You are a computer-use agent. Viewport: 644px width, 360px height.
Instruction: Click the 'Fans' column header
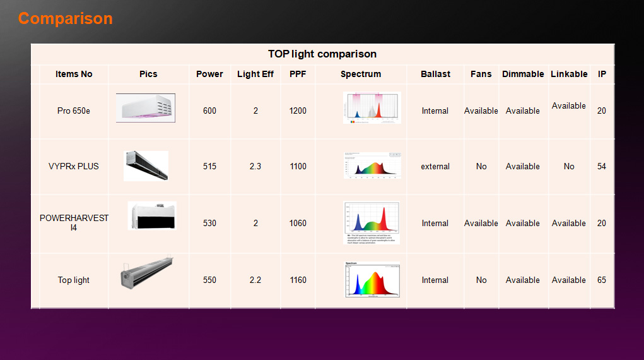pyautogui.click(x=481, y=74)
